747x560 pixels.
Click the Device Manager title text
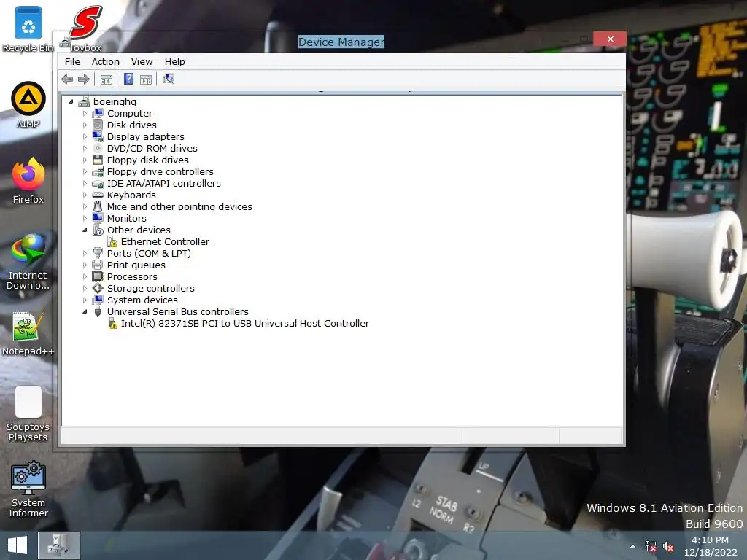tap(341, 42)
